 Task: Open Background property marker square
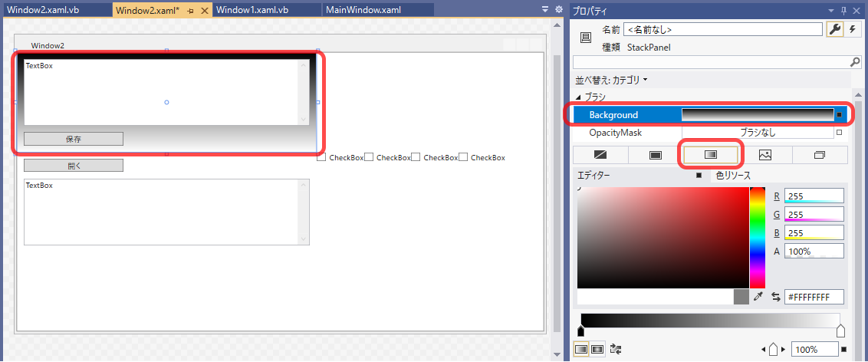[839, 115]
